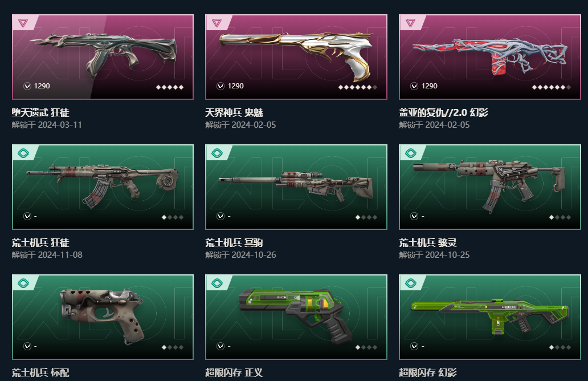The image size is (588, 381).
Task: Click the 解锁于 2024-11-08 date text
Action: point(47,255)
